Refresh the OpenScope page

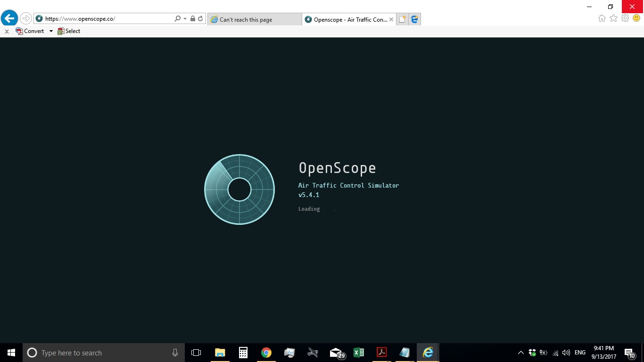click(x=200, y=18)
